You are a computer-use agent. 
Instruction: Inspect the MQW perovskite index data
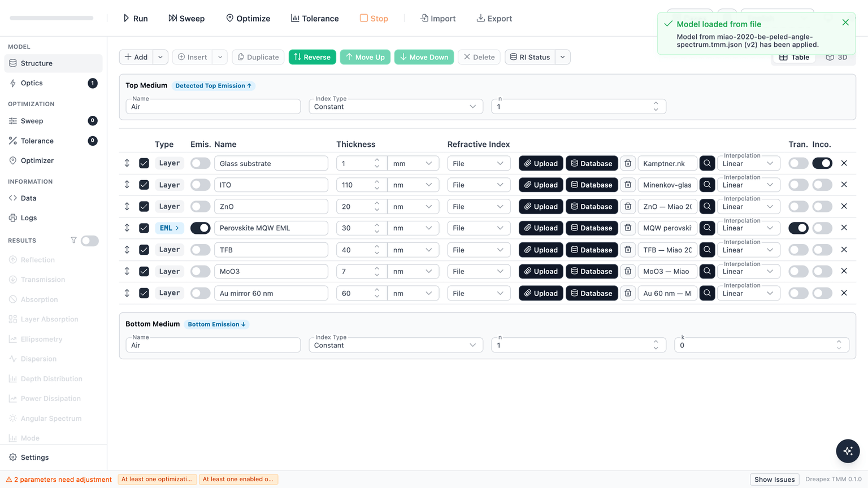(707, 228)
